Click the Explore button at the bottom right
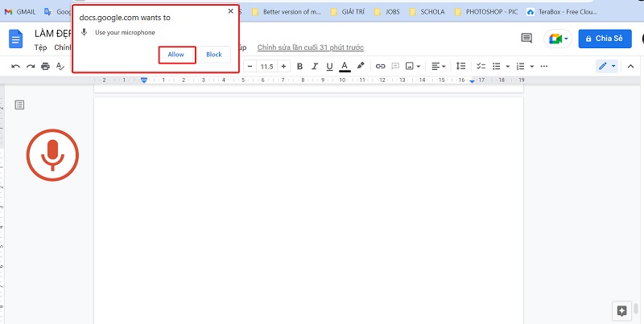Viewport: 644px width, 324px height. coord(621,311)
